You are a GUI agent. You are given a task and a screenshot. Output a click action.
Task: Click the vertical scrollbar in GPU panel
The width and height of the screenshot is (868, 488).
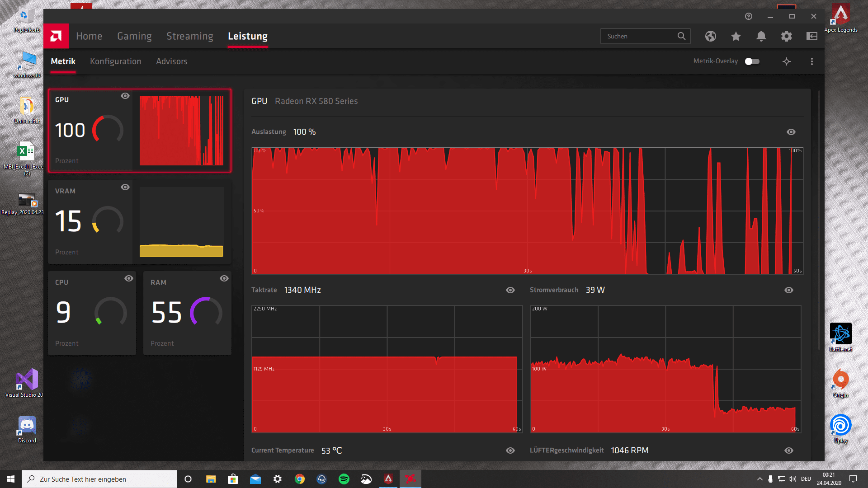tap(819, 220)
